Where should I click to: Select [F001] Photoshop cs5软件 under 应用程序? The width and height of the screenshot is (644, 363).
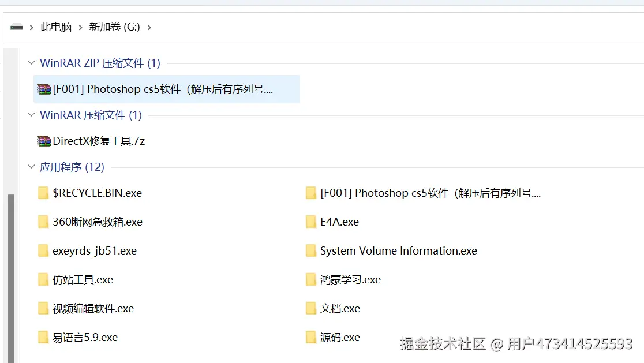tap(430, 193)
